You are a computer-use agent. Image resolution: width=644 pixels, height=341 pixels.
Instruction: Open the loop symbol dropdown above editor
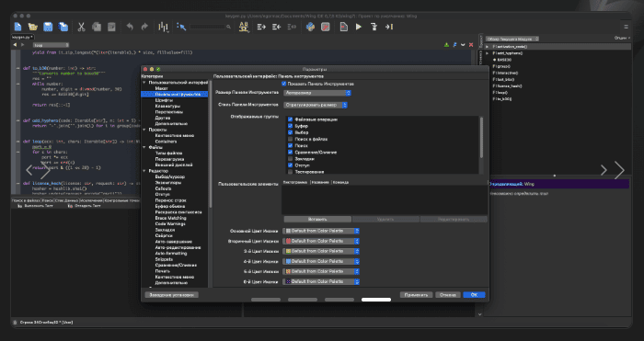coord(51,45)
